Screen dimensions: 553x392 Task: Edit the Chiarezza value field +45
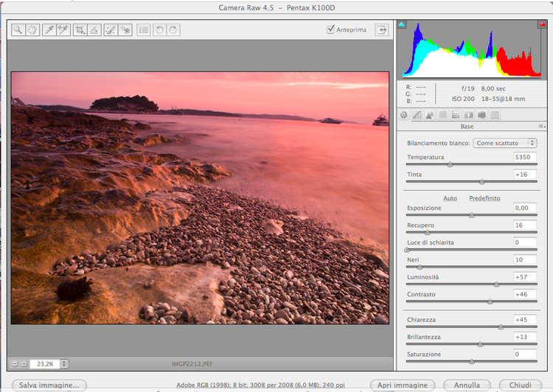525,319
